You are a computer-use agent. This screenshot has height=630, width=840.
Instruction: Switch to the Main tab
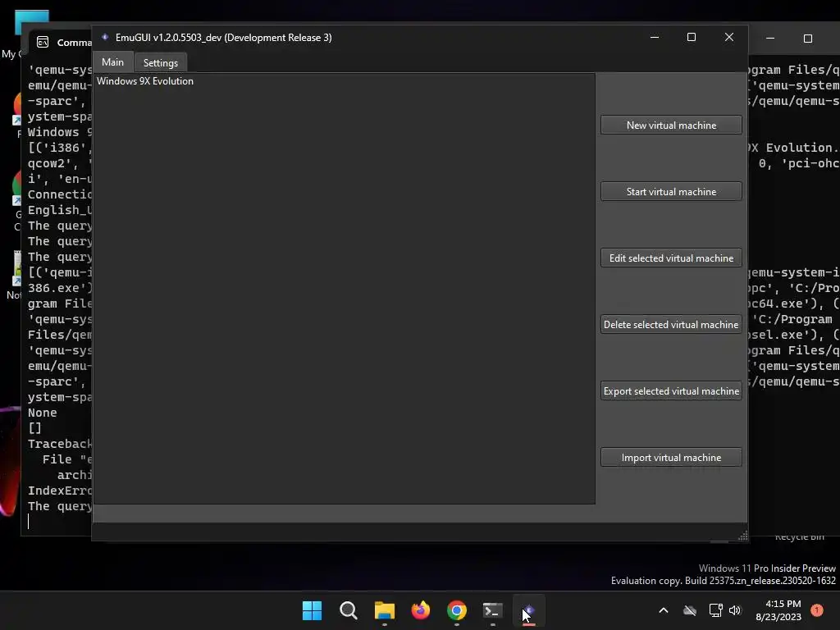coord(112,62)
